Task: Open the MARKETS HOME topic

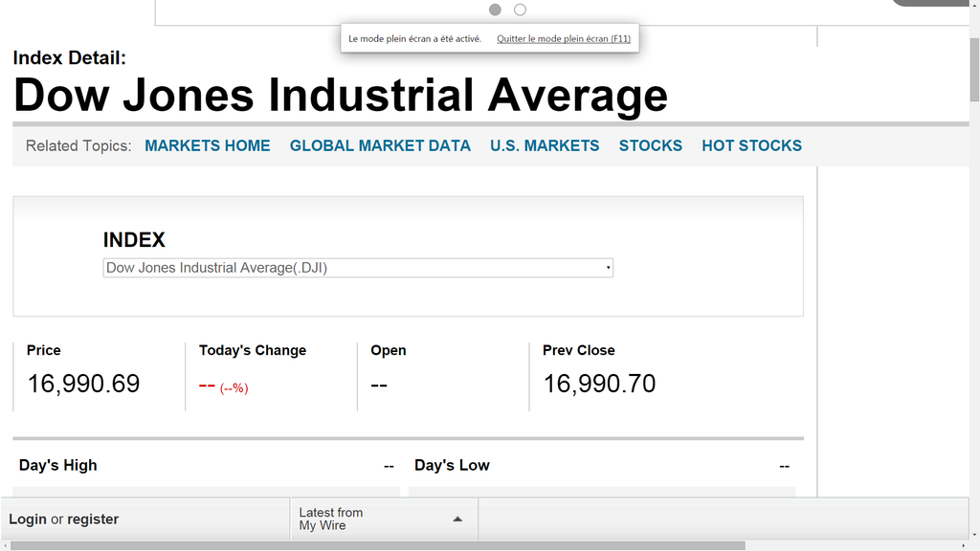Action: (208, 145)
